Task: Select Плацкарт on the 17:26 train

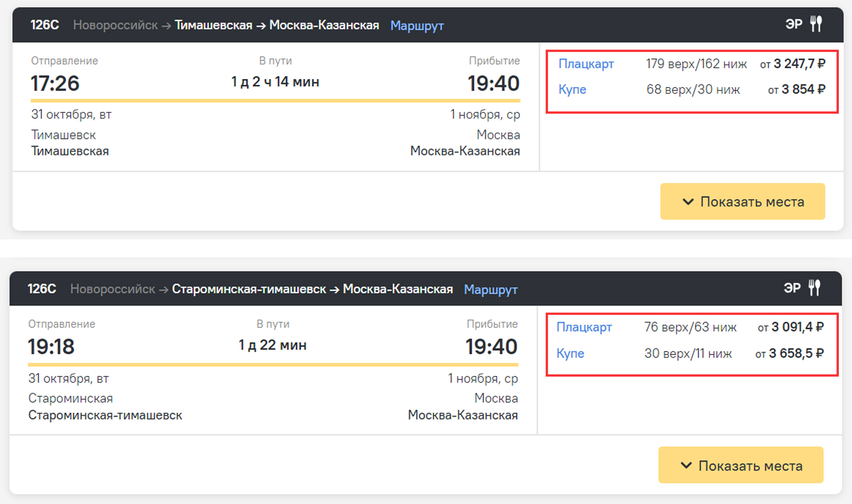Action: [x=586, y=64]
